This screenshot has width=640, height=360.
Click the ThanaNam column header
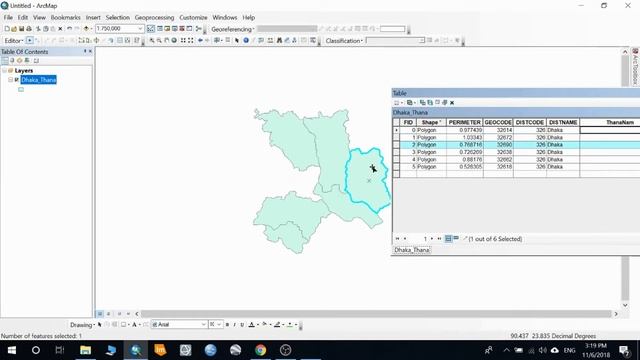coord(610,122)
